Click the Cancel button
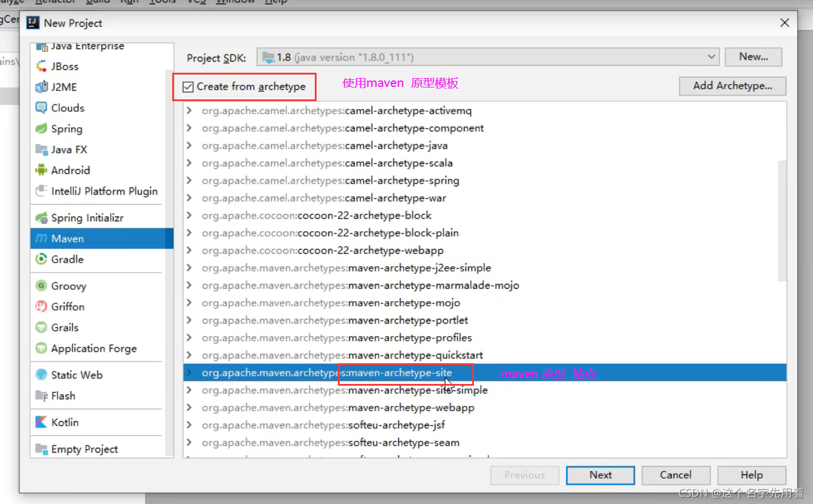 pos(676,475)
